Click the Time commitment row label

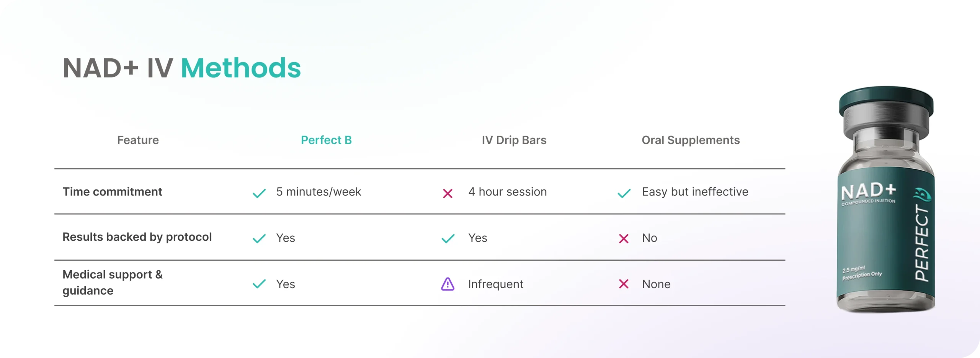coord(112,192)
